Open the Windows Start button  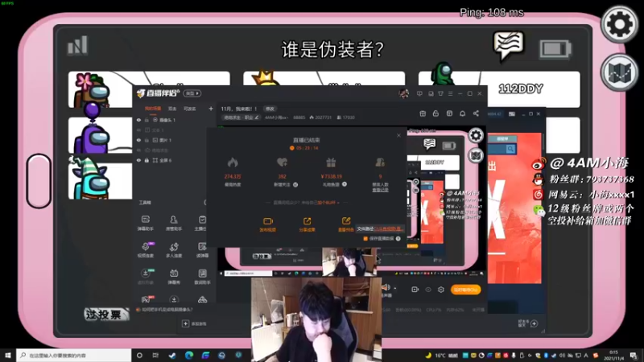pyautogui.click(x=8, y=355)
